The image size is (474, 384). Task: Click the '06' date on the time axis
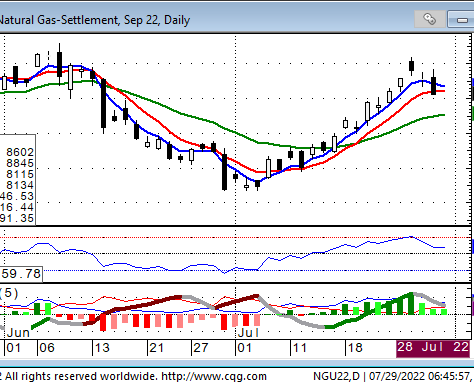47,348
